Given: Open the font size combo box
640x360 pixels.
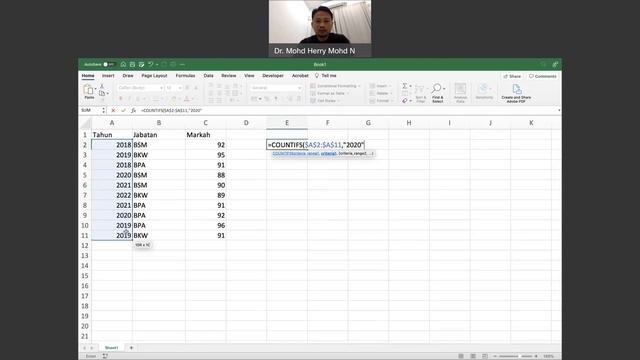Looking at the screenshot, I should (174, 88).
